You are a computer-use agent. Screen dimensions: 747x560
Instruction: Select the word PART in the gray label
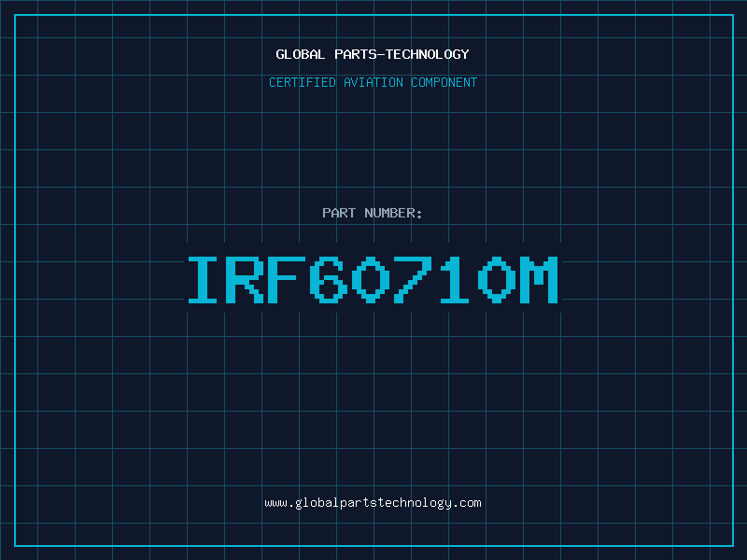[339, 213]
